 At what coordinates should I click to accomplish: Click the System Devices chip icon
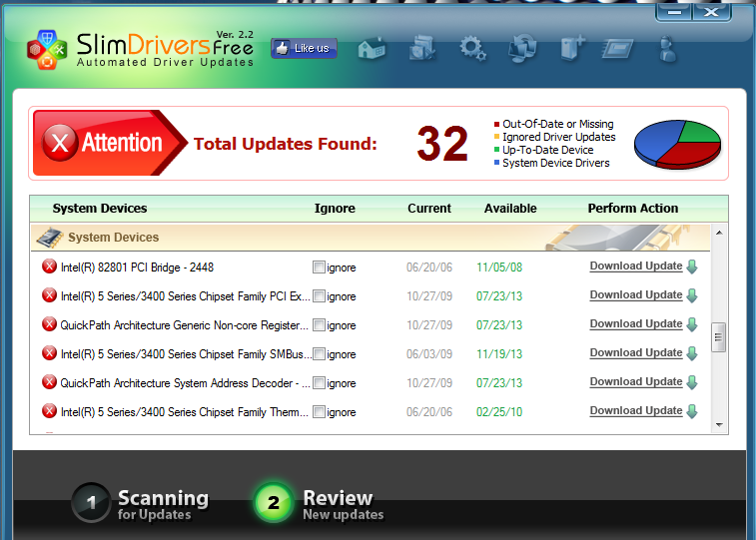[50, 238]
